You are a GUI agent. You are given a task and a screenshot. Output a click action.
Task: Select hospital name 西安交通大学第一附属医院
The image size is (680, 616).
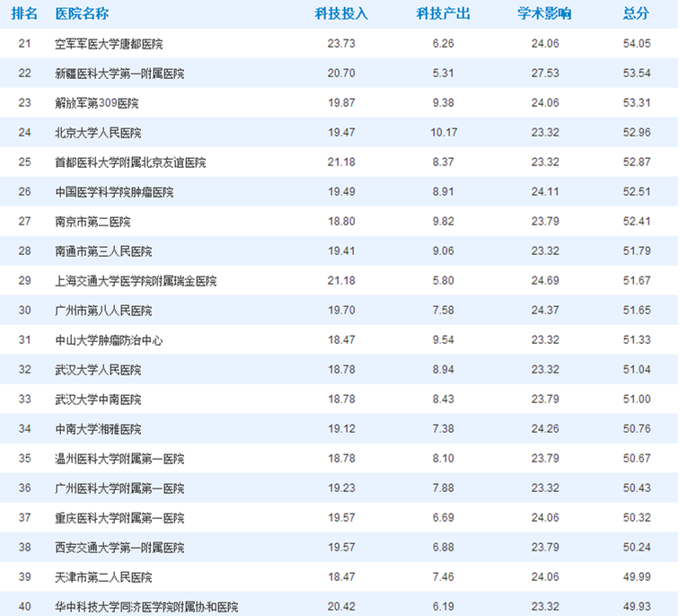click(119, 548)
